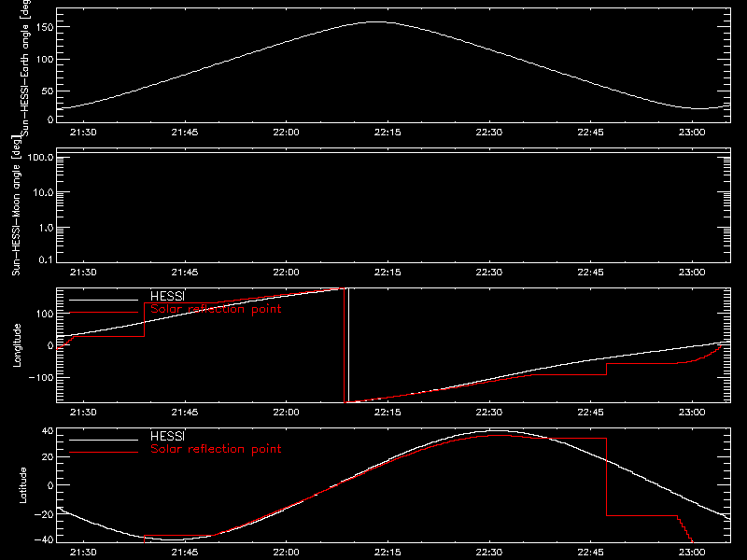Click Solar reflection point in Latitude legend
Screen dimensions: 747x560
pos(216,449)
